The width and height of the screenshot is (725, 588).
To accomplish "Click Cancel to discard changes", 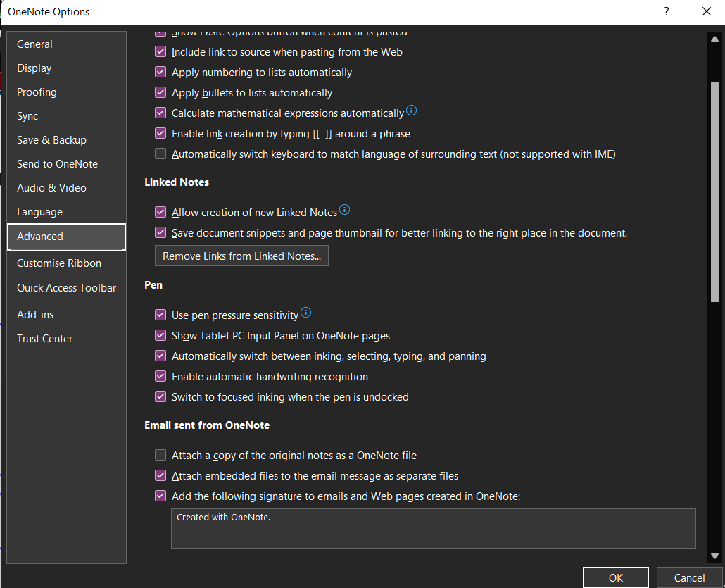I will coord(689,577).
